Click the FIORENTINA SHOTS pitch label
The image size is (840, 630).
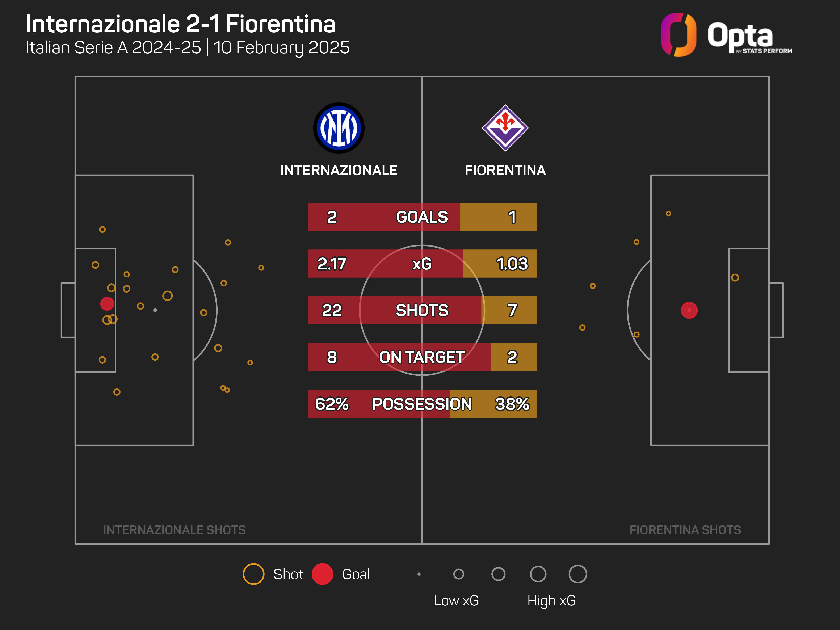click(685, 530)
